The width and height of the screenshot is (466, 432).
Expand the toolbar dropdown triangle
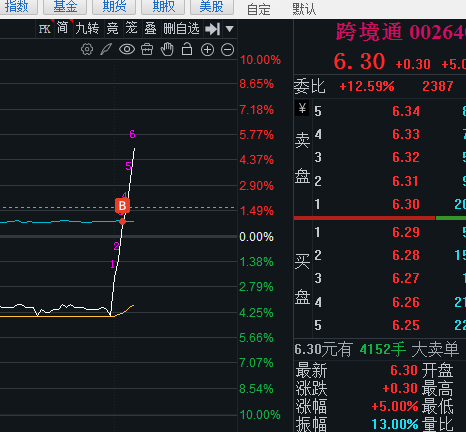click(229, 29)
